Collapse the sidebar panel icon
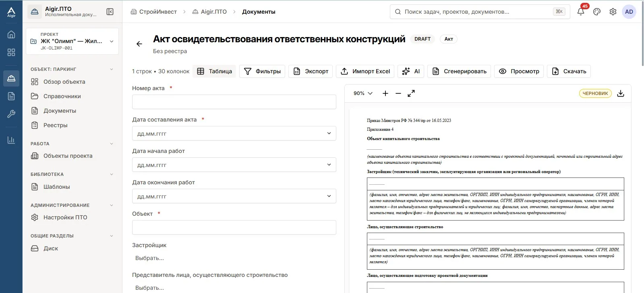Image resolution: width=644 pixels, height=293 pixels. point(110,12)
